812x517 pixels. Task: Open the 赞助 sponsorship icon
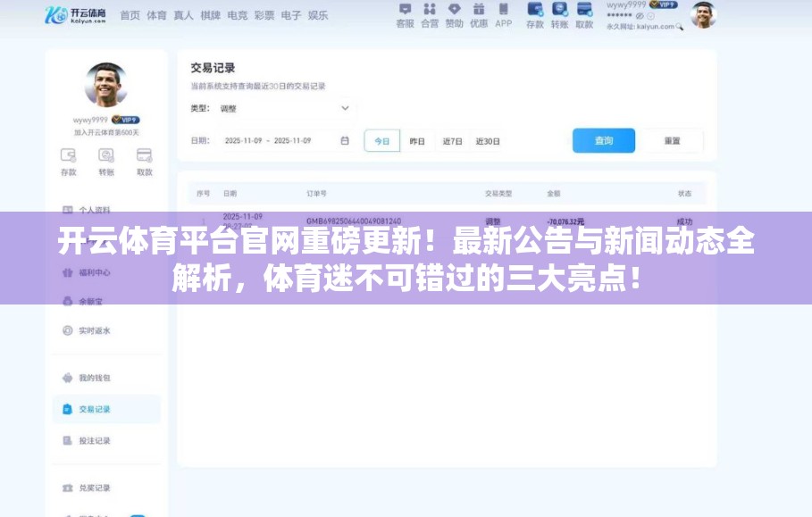pyautogui.click(x=454, y=15)
